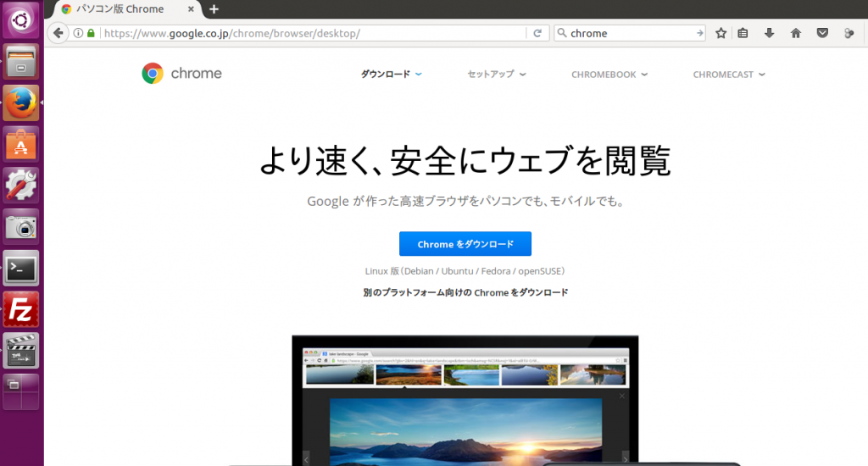Show site information via the info icon

[78, 33]
